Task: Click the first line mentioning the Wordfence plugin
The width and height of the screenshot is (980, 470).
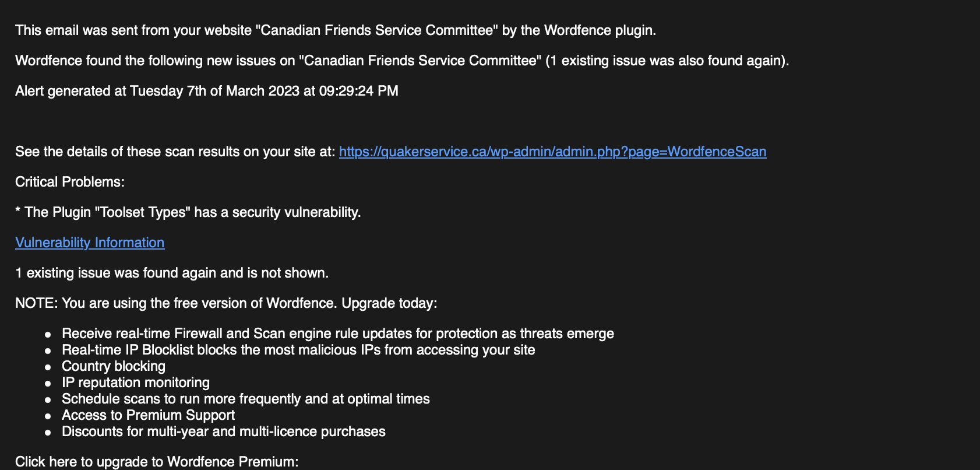Action: (x=336, y=30)
